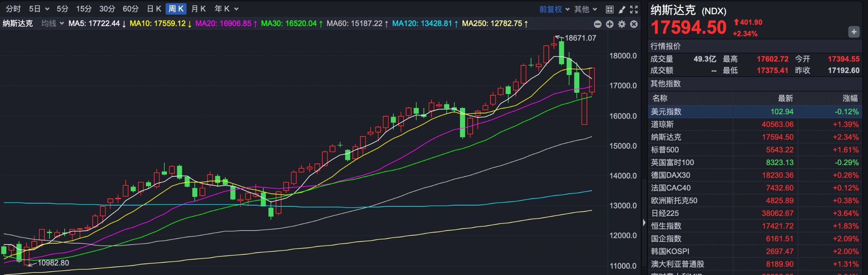868x275 pixels.
Task: Sort the table by the 最新 column header
Action: pos(785,98)
